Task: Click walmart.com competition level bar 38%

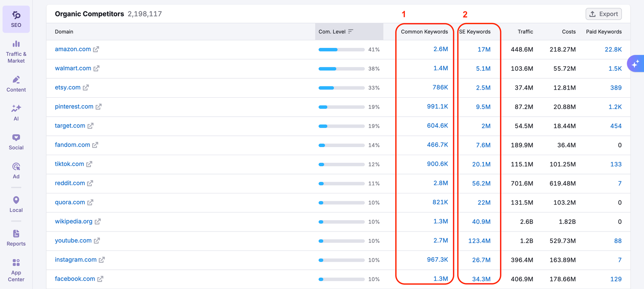Action: pyautogui.click(x=341, y=69)
